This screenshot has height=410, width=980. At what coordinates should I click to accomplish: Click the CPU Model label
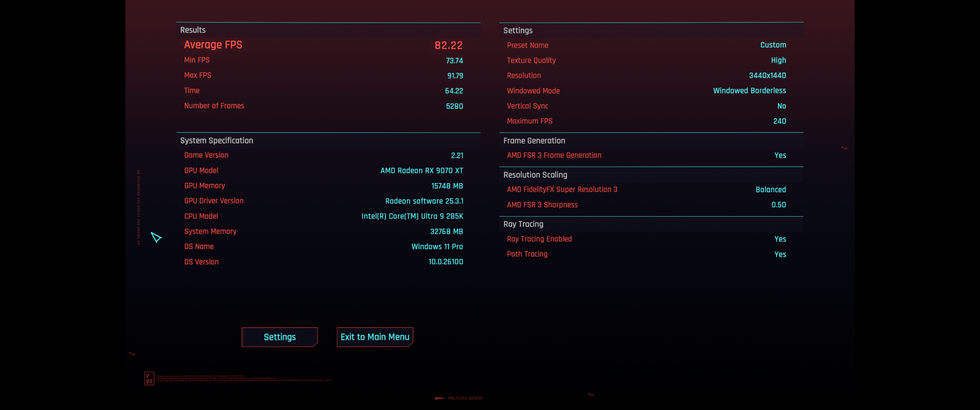[x=201, y=216]
